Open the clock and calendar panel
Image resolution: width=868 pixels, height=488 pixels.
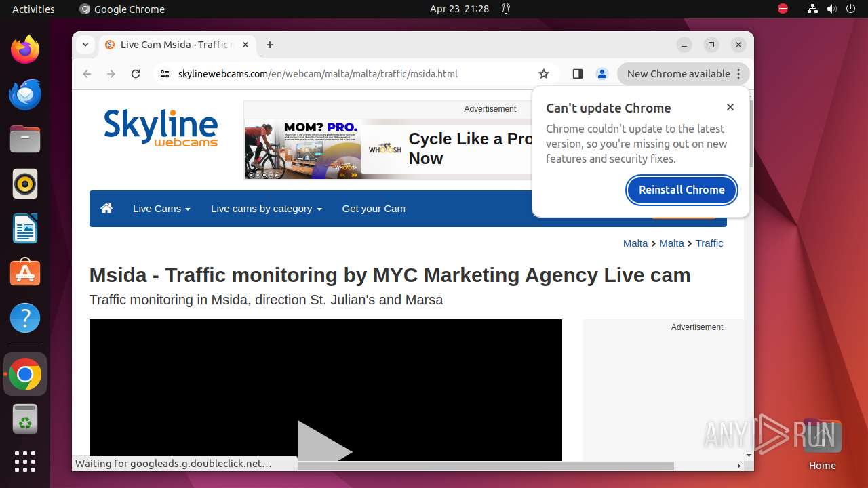pyautogui.click(x=459, y=9)
